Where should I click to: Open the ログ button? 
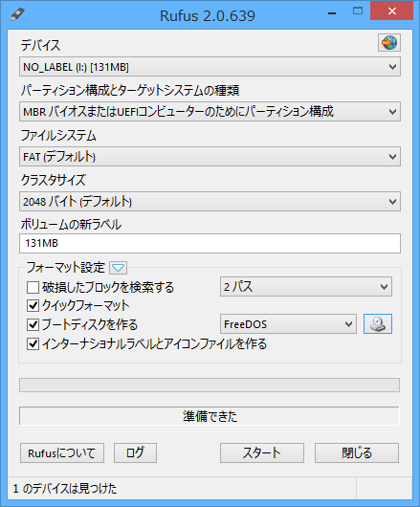135,453
